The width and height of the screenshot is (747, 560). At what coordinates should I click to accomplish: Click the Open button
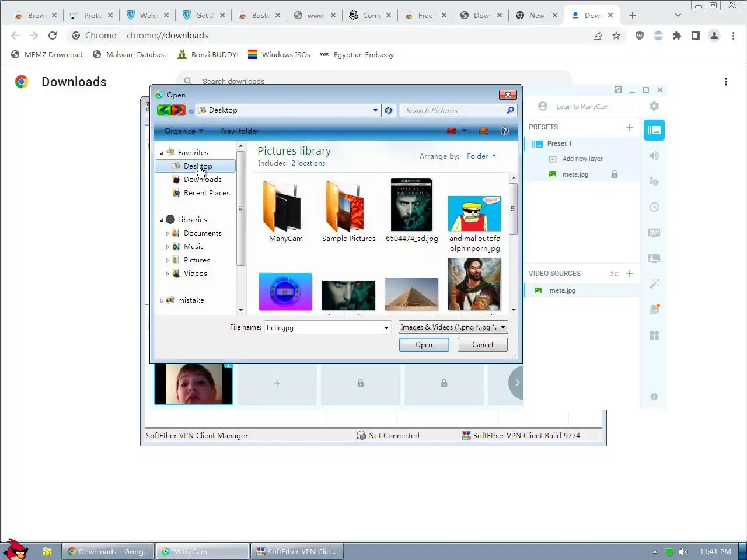[424, 345]
